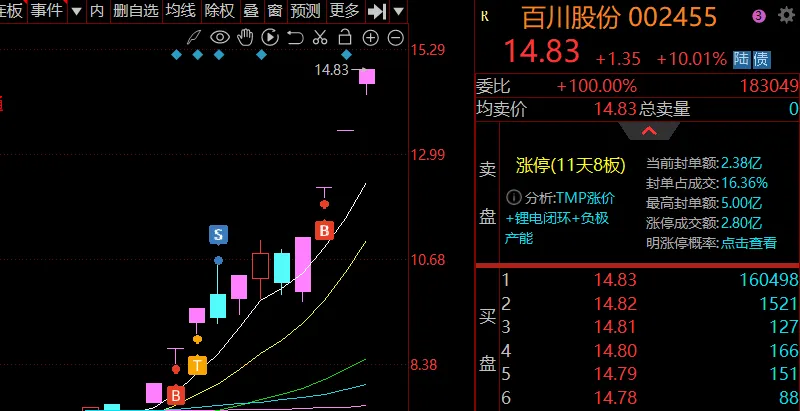800x411 pixels.
Task: Click the undo return arrow icon
Action: click(295, 37)
